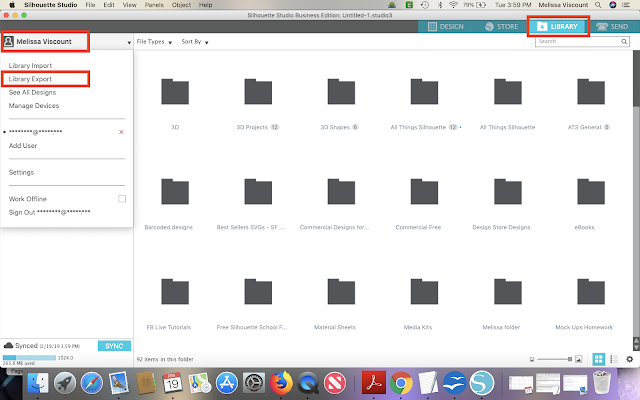This screenshot has height=400, width=640.
Task: Click the Melissa Viscount account header
Action: (x=45, y=42)
